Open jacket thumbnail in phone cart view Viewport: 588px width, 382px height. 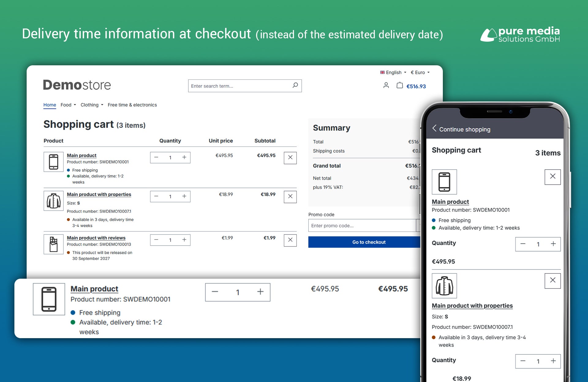[444, 286]
